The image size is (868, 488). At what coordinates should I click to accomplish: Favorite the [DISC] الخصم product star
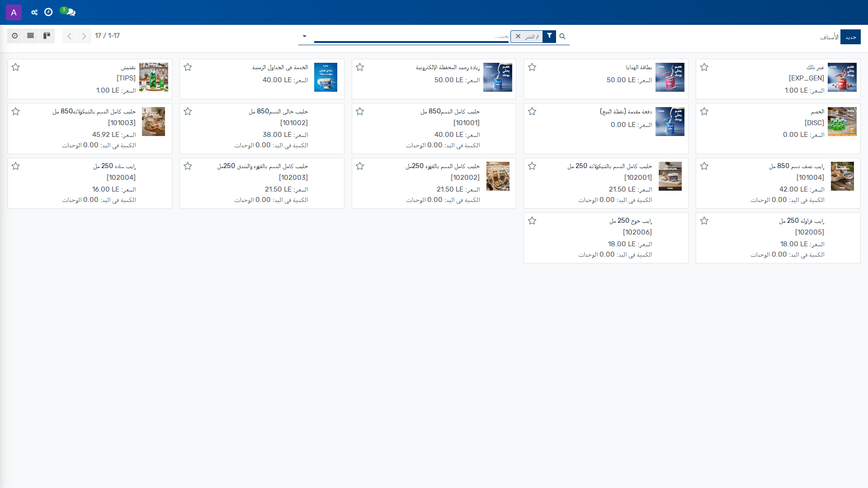click(x=704, y=112)
